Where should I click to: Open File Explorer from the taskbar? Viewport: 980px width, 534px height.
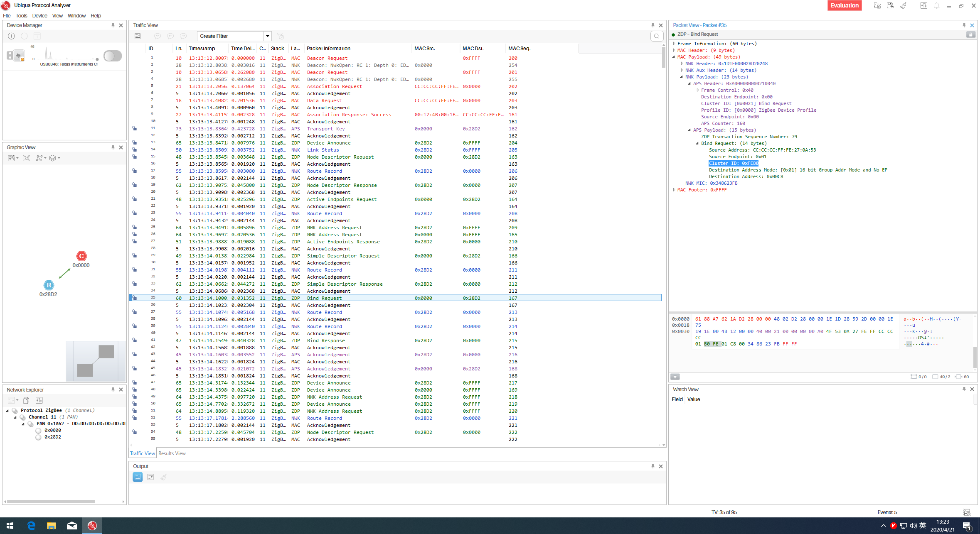(x=51, y=526)
